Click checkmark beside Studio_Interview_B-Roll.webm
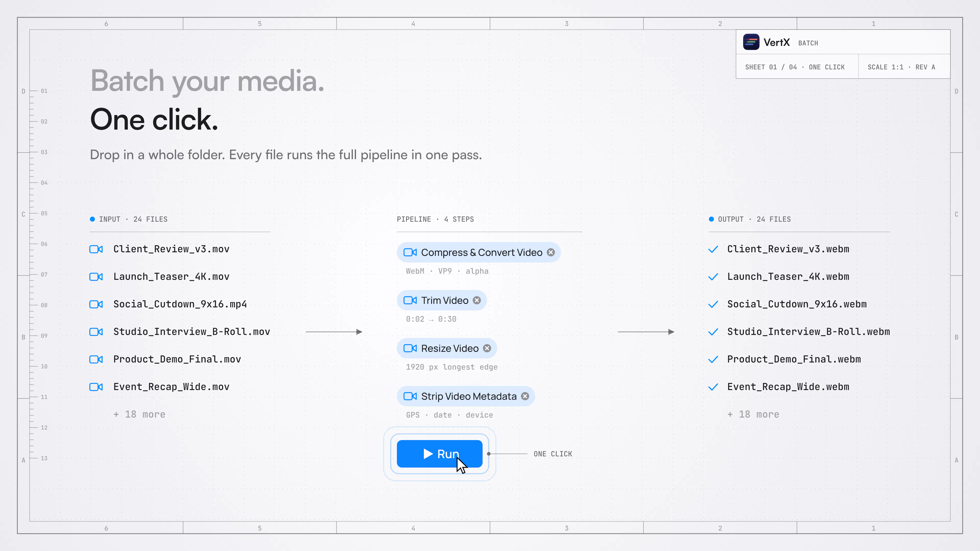The width and height of the screenshot is (980, 551). point(713,332)
